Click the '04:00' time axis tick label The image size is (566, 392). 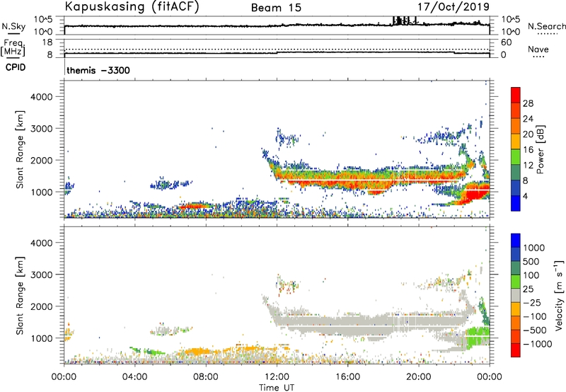[135, 377]
